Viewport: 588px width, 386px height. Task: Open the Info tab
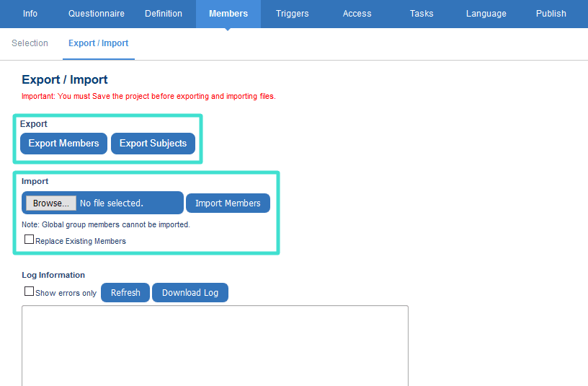(x=30, y=14)
